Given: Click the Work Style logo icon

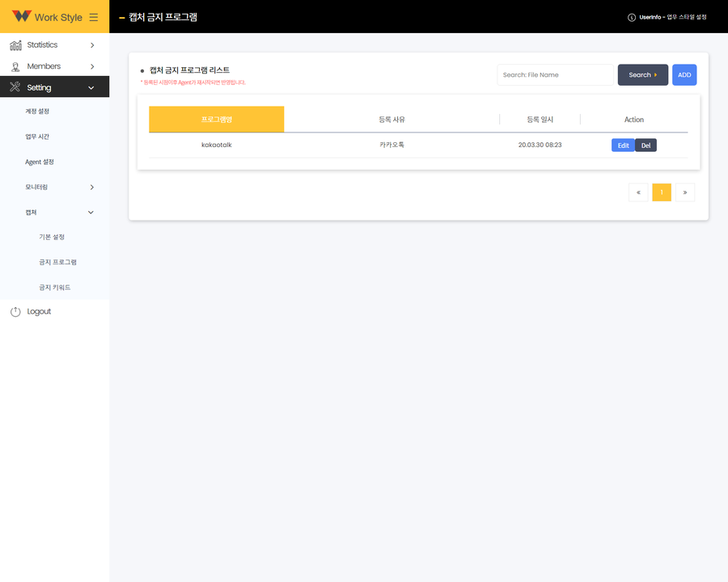Looking at the screenshot, I should coord(21,16).
